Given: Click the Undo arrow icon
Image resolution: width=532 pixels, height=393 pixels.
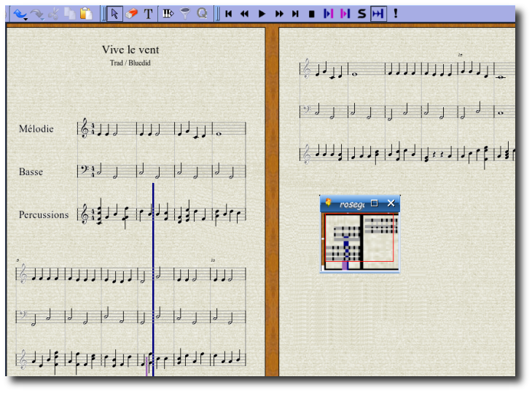Looking at the screenshot, I should [x=20, y=13].
